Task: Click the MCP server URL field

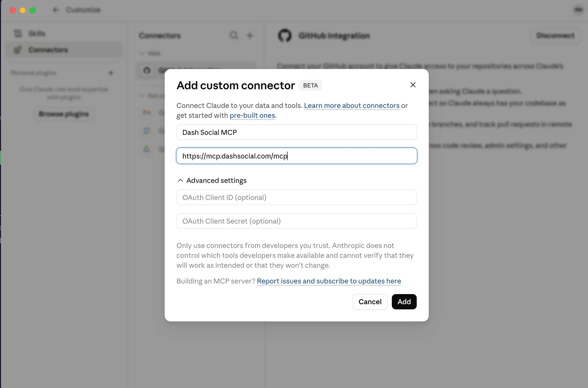Action: click(x=297, y=156)
